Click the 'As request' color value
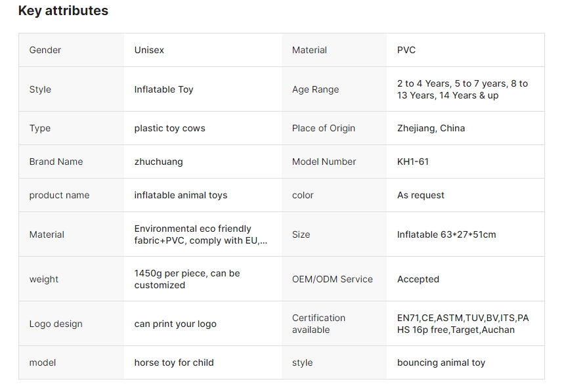564x392 pixels. point(421,195)
